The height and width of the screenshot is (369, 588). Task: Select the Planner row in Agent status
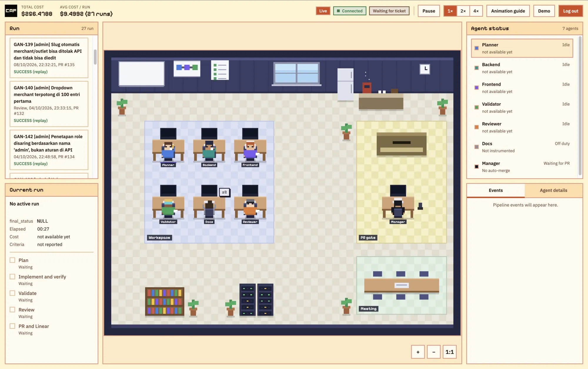coord(522,48)
